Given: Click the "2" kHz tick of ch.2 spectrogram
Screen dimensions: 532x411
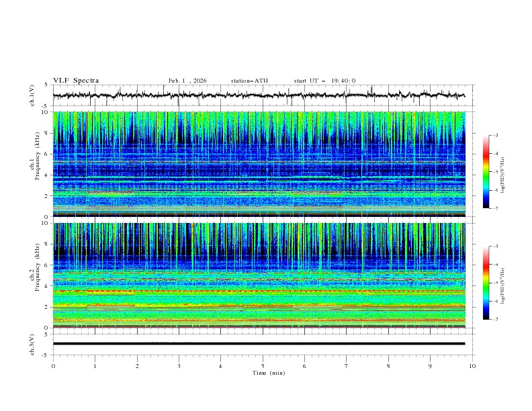Looking at the screenshot, I should click(x=48, y=307).
